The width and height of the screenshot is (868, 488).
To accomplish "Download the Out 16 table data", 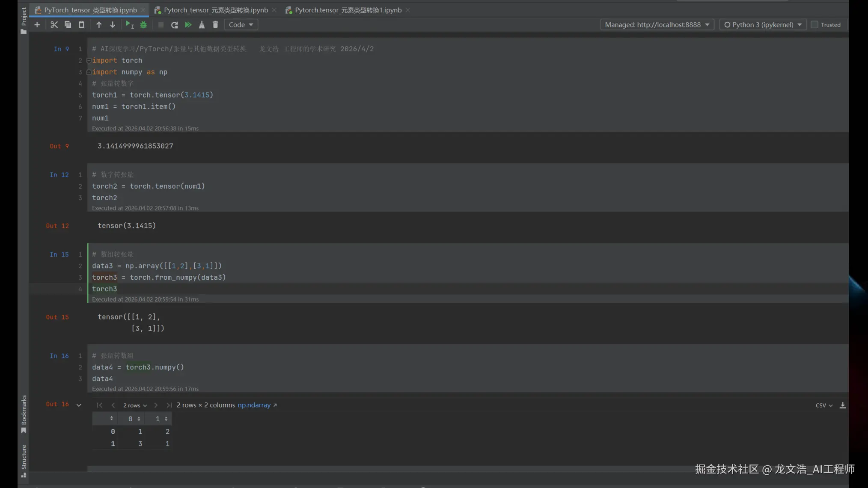I will point(842,405).
